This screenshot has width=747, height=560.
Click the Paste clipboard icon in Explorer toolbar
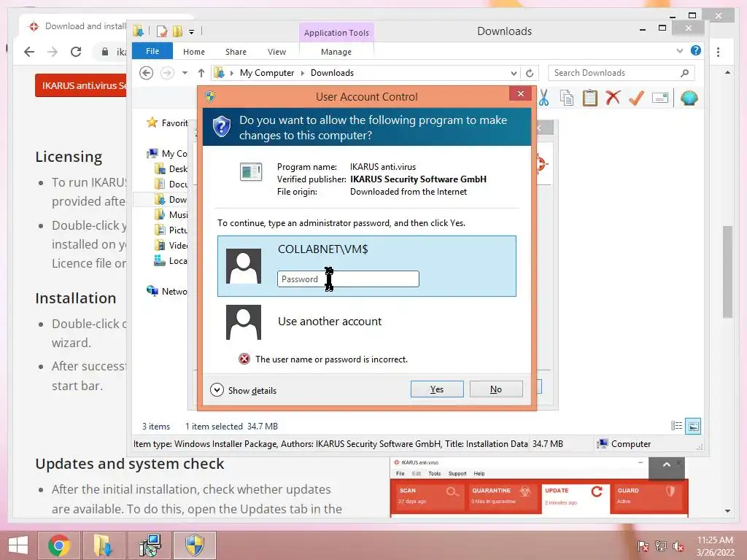tap(589, 98)
